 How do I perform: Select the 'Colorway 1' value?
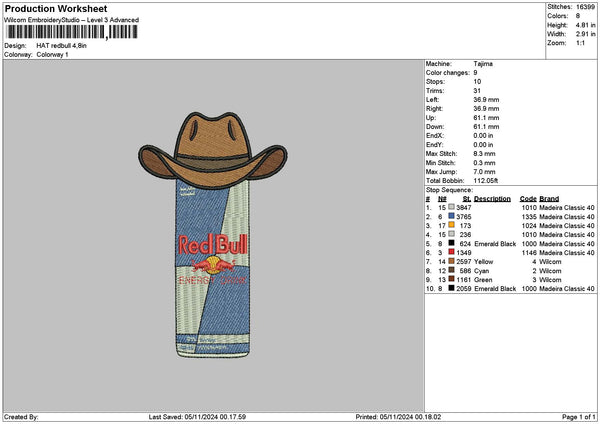[x=52, y=55]
